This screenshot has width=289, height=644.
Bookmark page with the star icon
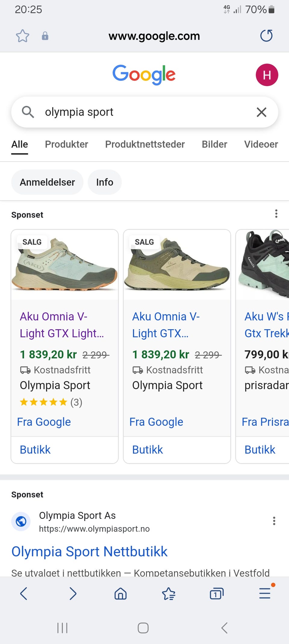pos(23,36)
